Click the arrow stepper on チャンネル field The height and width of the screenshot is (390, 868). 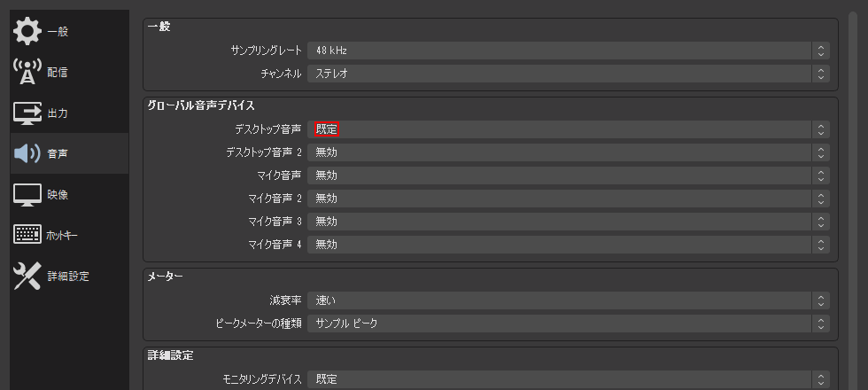pos(821,73)
